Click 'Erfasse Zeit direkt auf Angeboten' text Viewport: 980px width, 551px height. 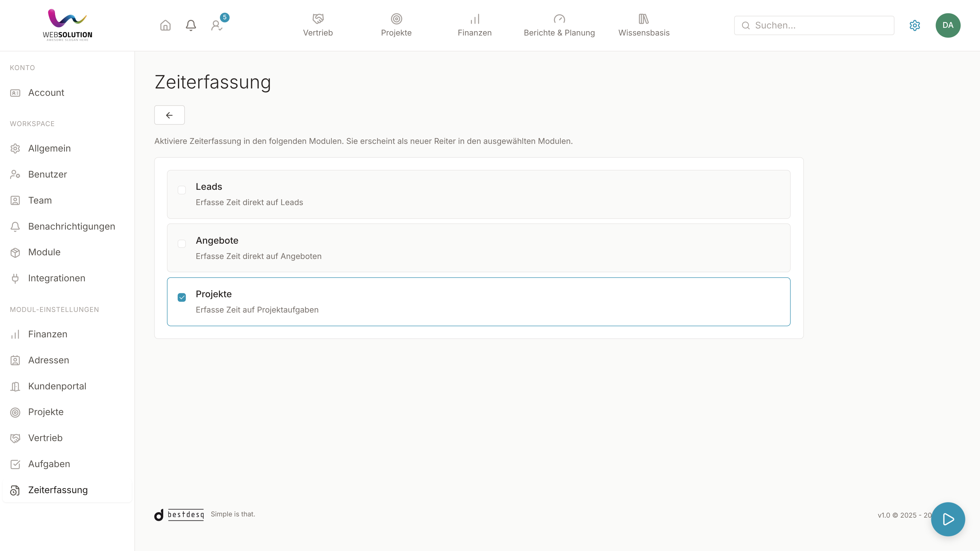(x=259, y=256)
